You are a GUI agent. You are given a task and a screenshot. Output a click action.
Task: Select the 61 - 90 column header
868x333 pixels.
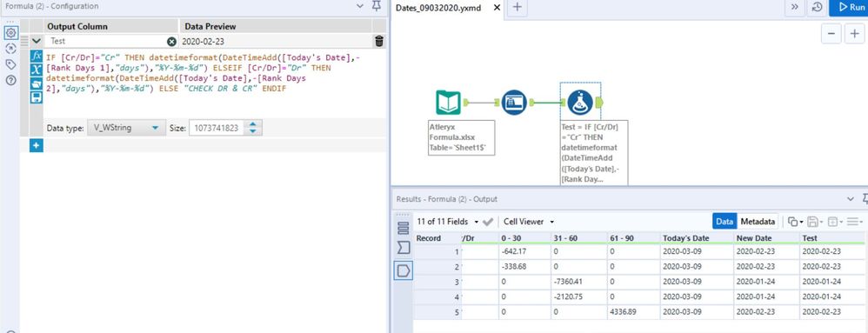(x=634, y=238)
